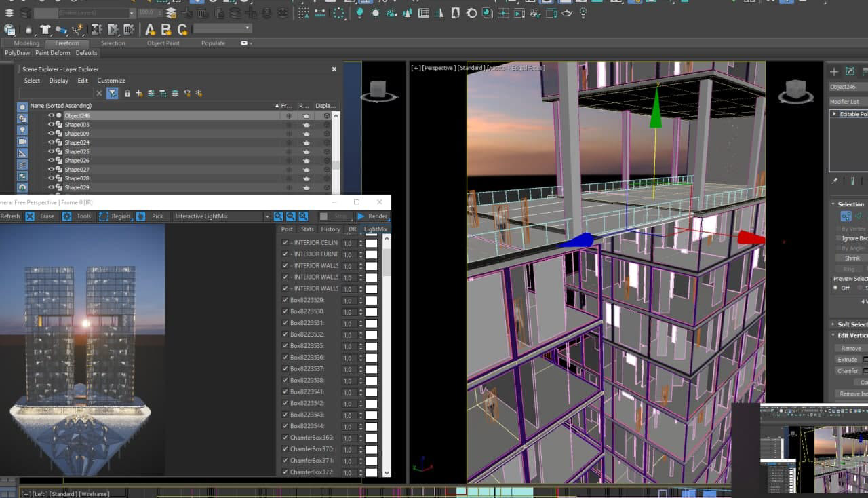
Task: Click the Pick icon in the frame buffer toolbar
Action: [140, 216]
